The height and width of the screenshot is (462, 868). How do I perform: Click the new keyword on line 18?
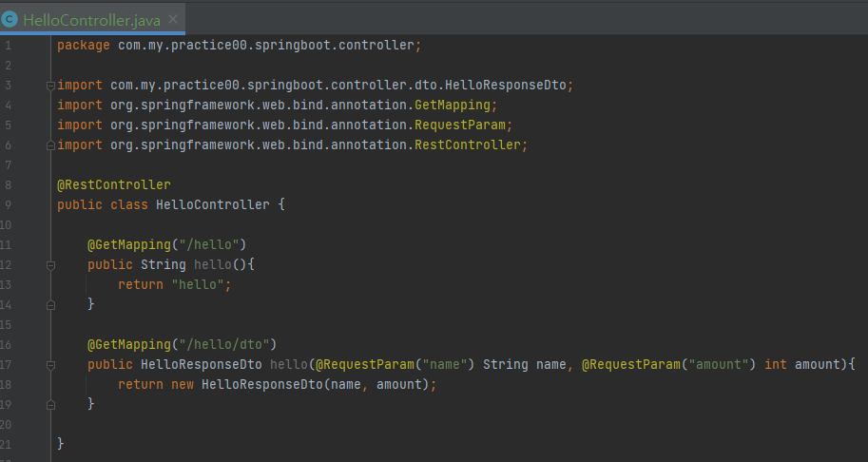[183, 384]
